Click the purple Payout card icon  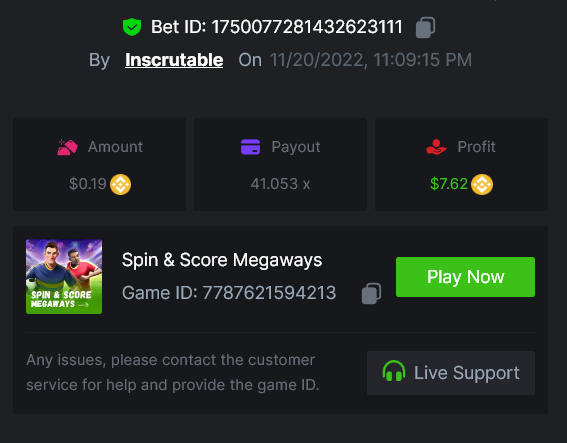pyautogui.click(x=251, y=147)
